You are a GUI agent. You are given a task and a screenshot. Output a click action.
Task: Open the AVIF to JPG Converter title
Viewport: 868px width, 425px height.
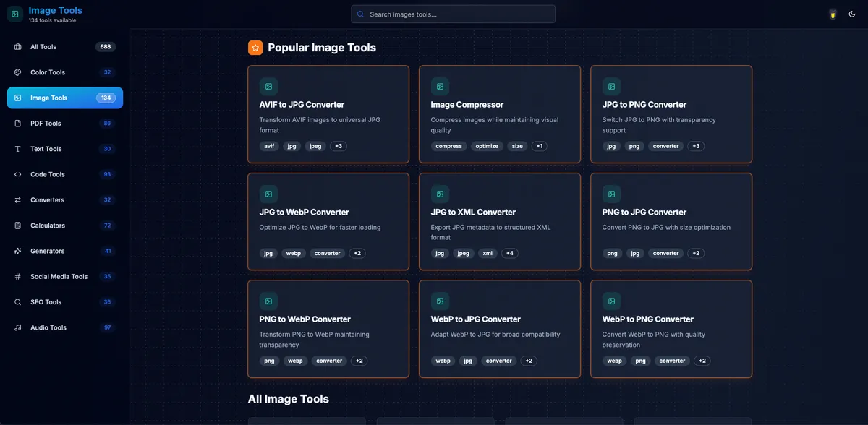point(302,105)
